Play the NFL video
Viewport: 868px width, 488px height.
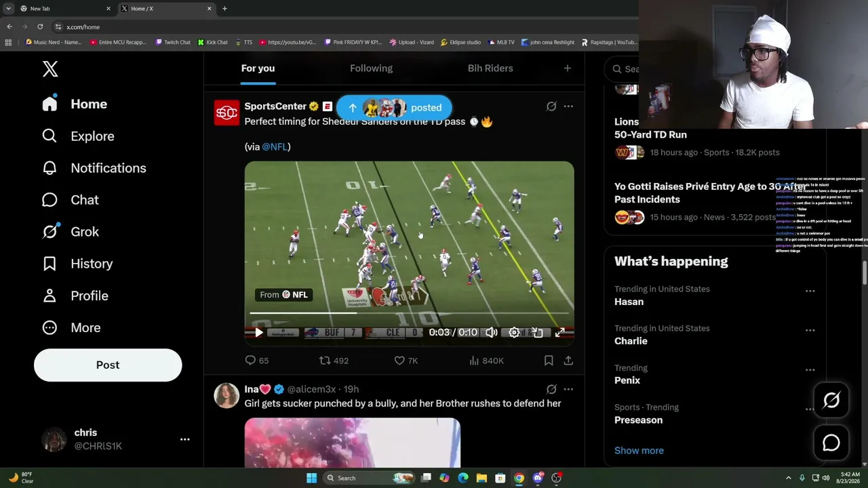(x=258, y=332)
